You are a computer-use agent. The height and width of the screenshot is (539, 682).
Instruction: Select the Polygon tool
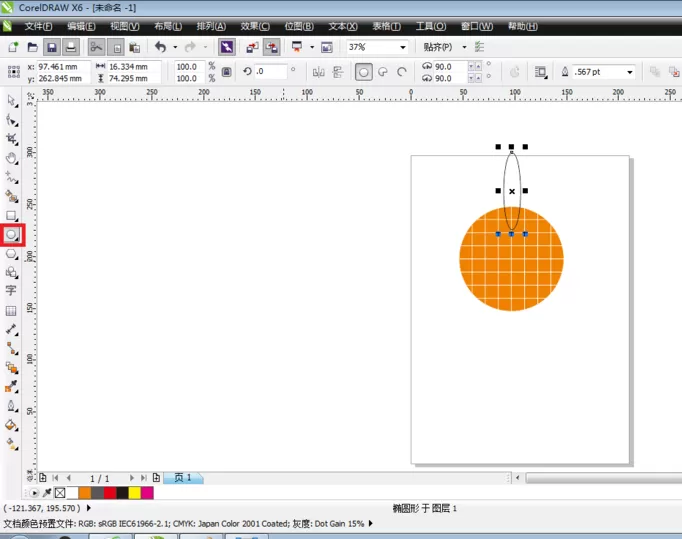11,254
